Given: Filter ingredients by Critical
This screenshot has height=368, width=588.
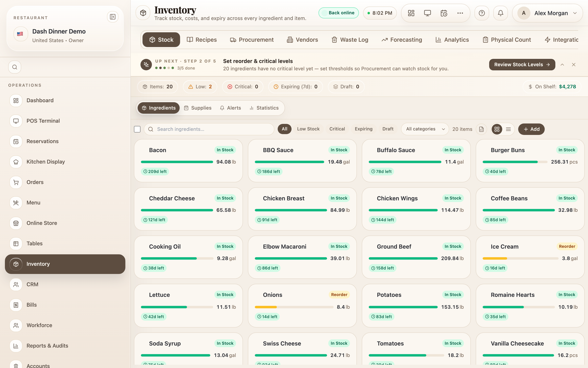Looking at the screenshot, I should pos(337,129).
